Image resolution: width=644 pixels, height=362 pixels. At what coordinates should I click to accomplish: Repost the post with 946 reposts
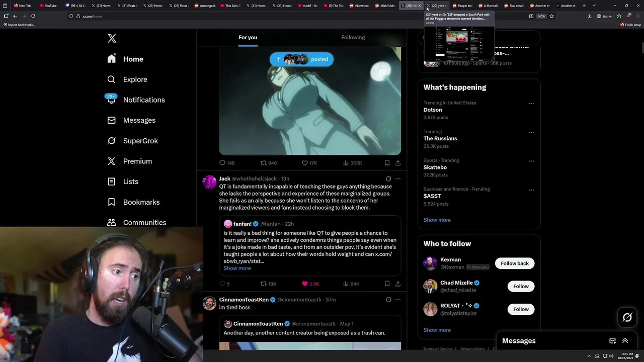tap(268, 163)
